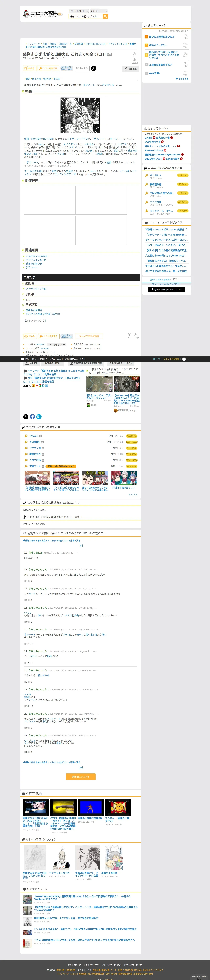
Task: Expand the 掲示板へ dropdown button
Action: (x=82, y=68)
